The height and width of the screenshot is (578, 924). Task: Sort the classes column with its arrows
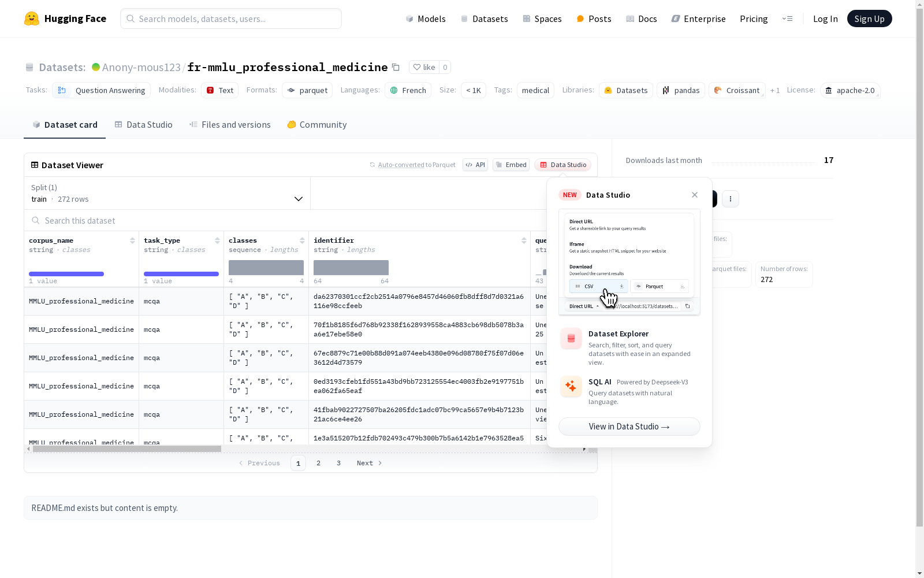302,240
